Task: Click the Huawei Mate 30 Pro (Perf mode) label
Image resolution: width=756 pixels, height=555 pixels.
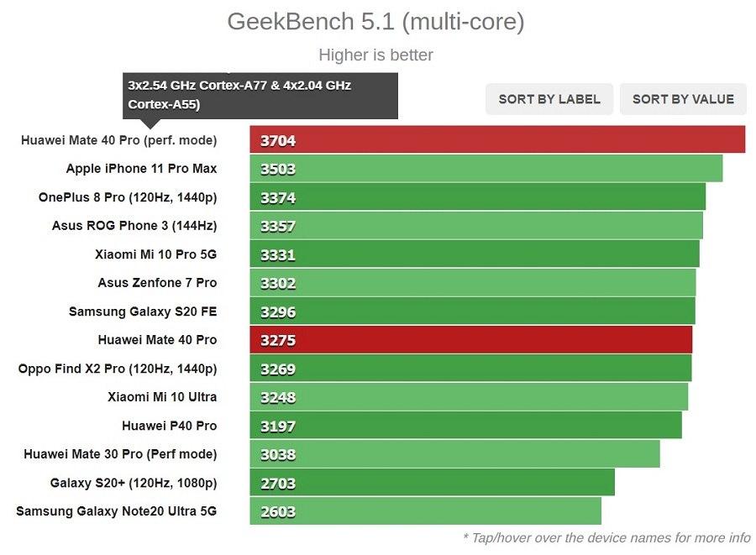Action: (120, 454)
